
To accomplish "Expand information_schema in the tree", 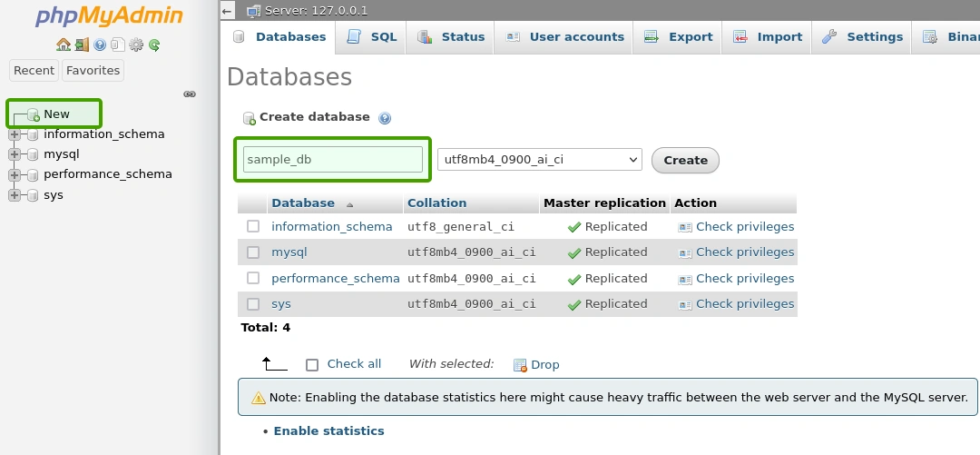I will (x=15, y=134).
